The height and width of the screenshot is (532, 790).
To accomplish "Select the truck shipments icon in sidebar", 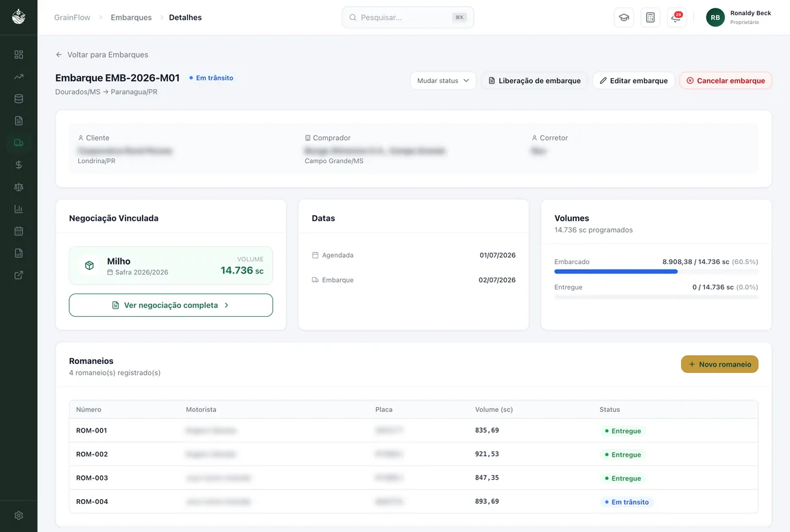I will (x=19, y=143).
